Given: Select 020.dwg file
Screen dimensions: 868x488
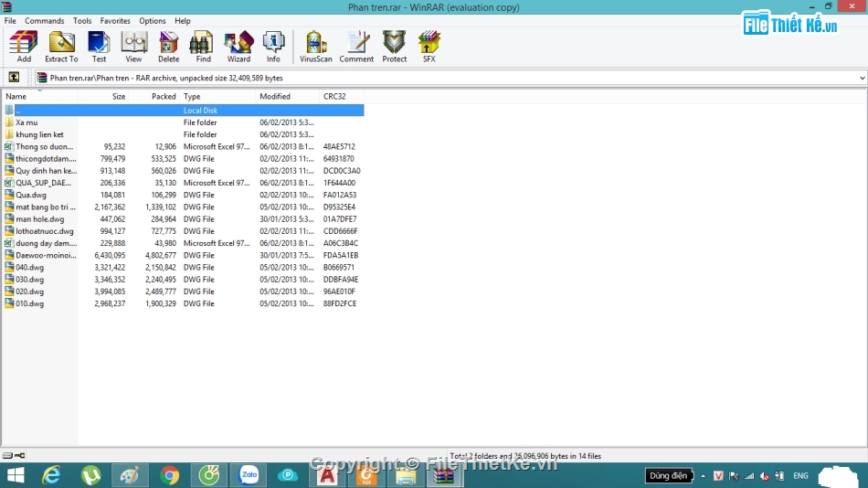Looking at the screenshot, I should (x=184, y=292).
